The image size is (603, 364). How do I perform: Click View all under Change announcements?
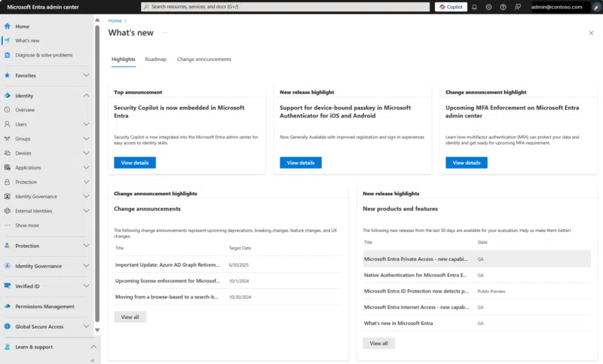tap(130, 317)
